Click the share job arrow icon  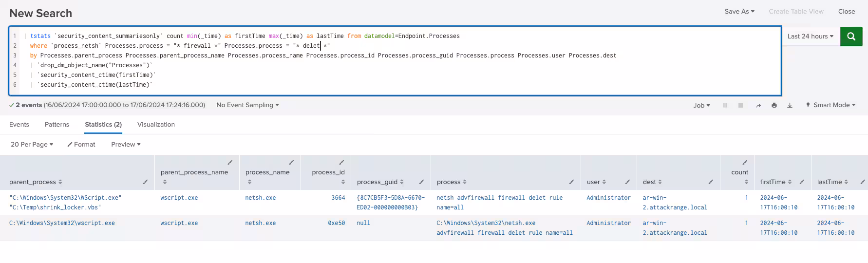click(x=758, y=105)
